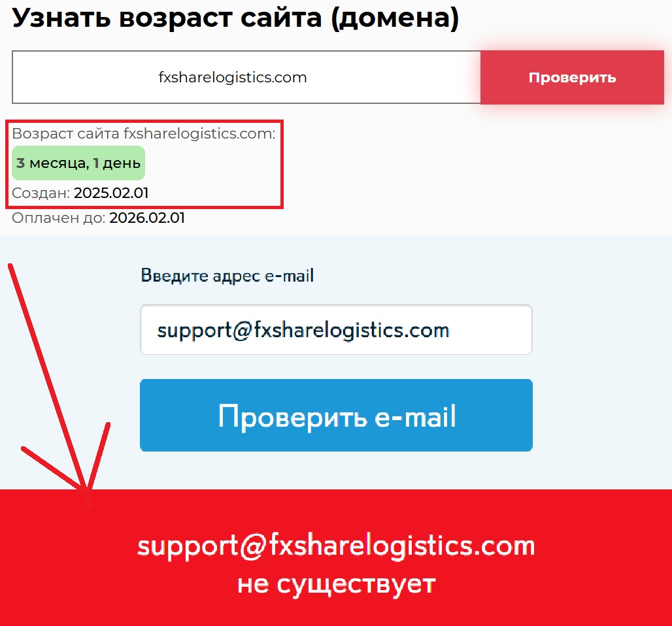Click the Введите адрес e-mail label
The width and height of the screenshot is (672, 626).
pos(227,276)
